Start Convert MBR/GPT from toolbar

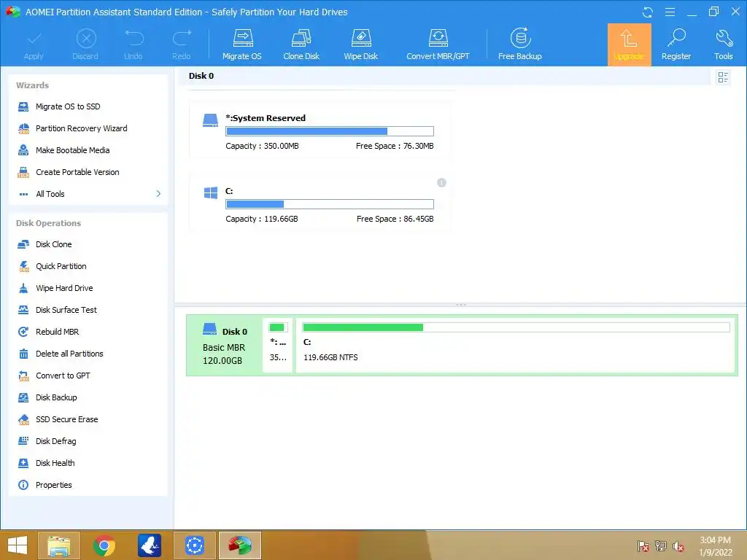[438, 44]
